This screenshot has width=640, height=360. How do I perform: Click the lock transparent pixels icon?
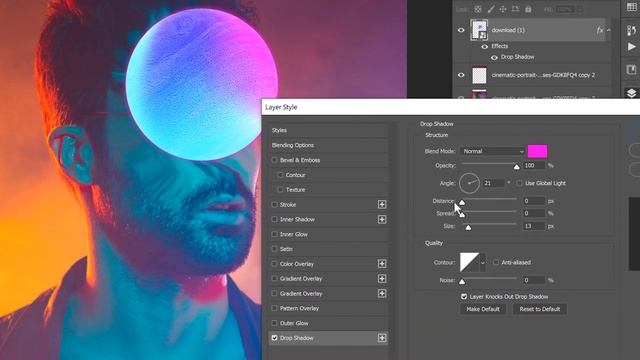(x=478, y=9)
